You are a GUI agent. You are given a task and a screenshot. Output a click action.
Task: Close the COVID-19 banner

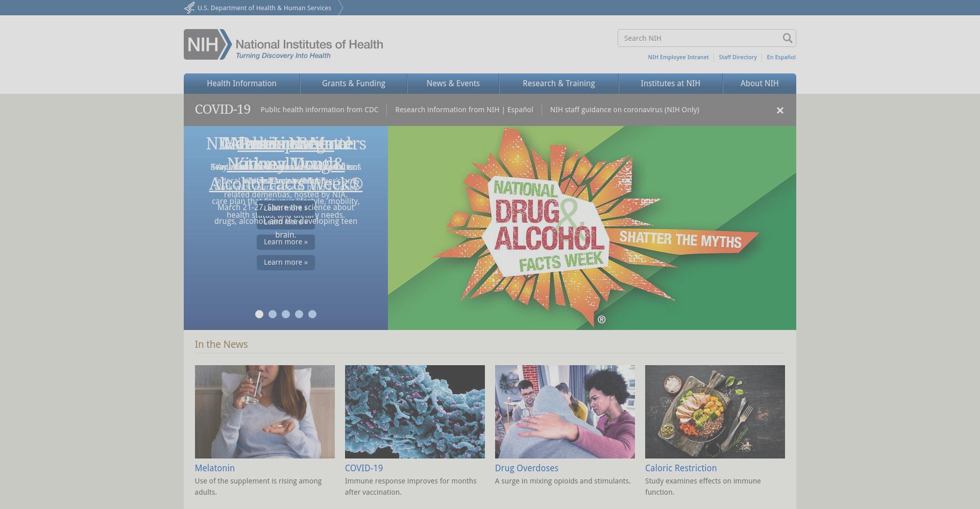(780, 110)
